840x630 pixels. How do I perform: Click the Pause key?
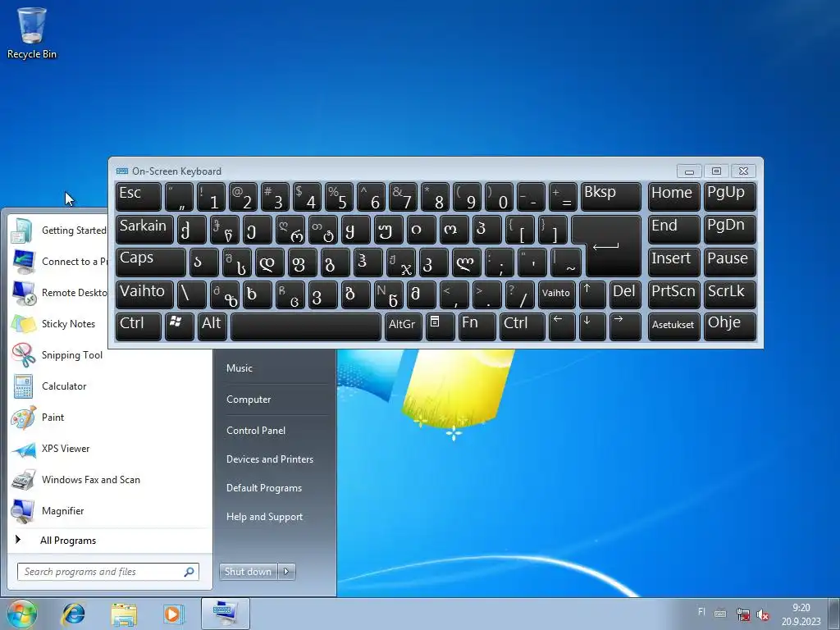(x=729, y=262)
